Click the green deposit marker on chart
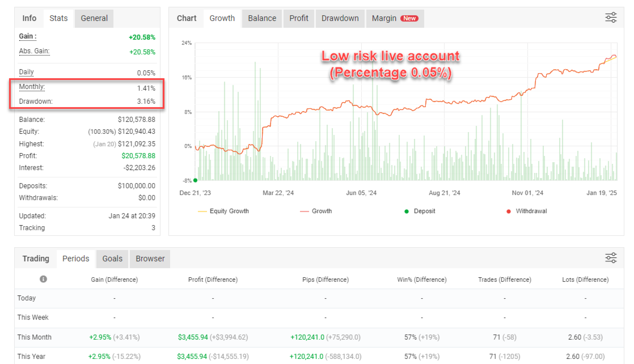634x364 pixels. 195,180
